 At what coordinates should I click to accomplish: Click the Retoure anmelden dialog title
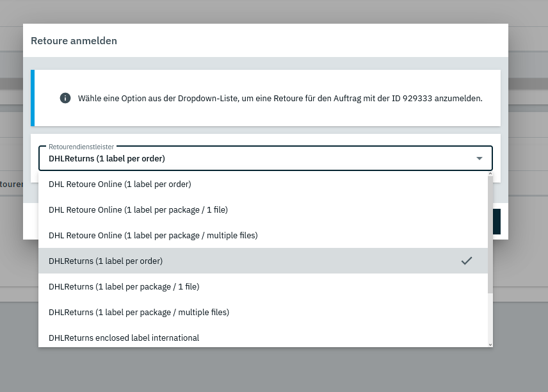(x=74, y=41)
